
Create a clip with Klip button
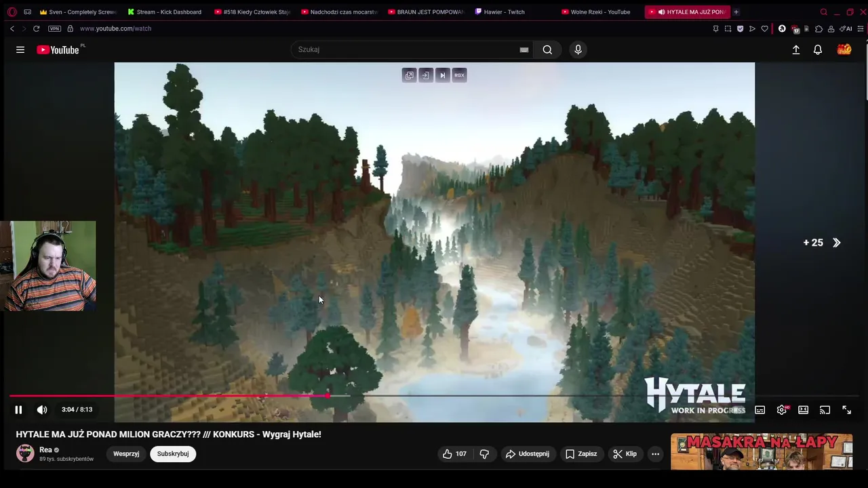(625, 453)
